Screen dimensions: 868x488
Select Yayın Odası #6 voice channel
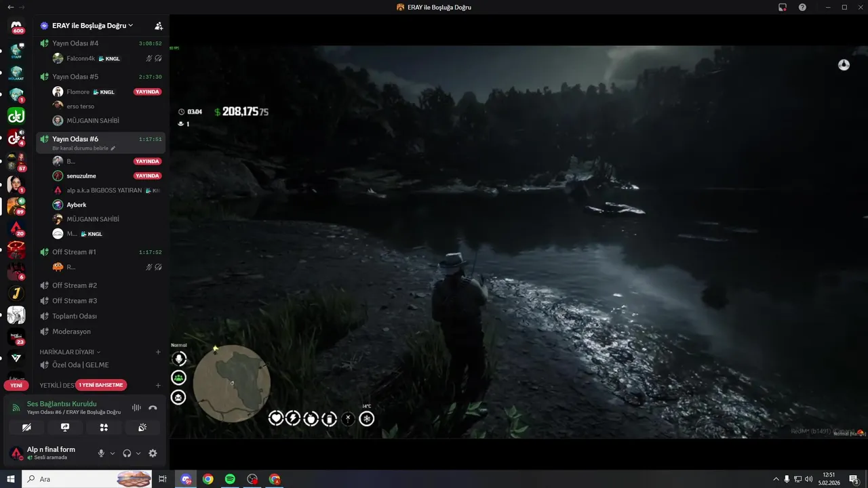click(100, 142)
